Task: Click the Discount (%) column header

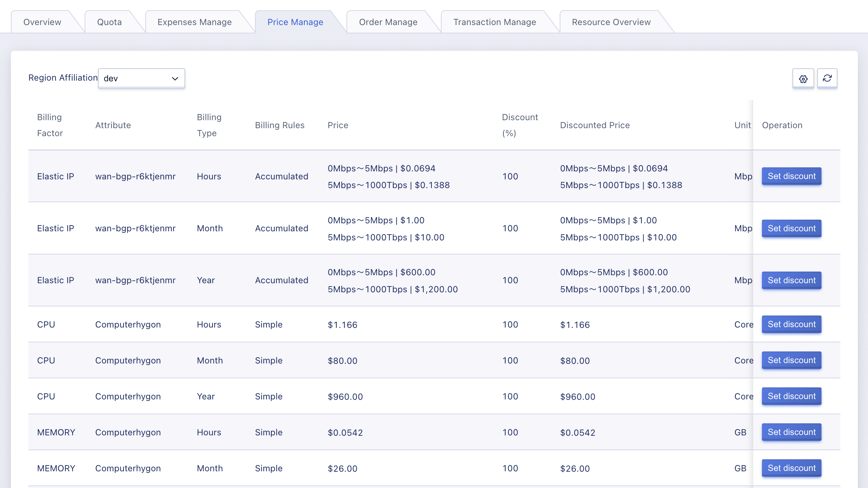Action: click(520, 125)
